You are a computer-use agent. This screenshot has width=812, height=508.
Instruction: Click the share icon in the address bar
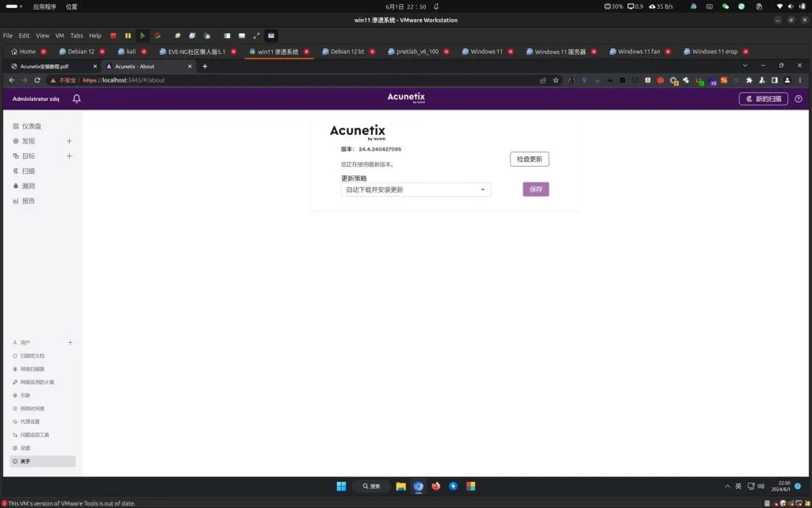coord(542,80)
